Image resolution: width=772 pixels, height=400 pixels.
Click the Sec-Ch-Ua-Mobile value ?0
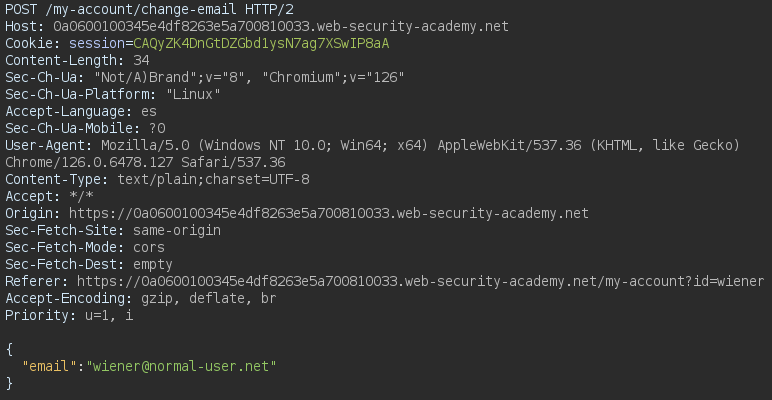[x=157, y=129]
